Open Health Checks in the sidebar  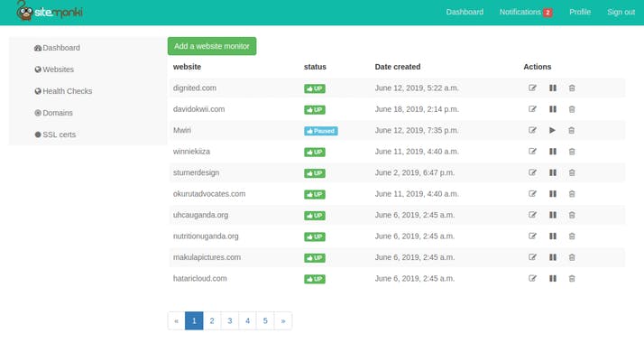63,91
